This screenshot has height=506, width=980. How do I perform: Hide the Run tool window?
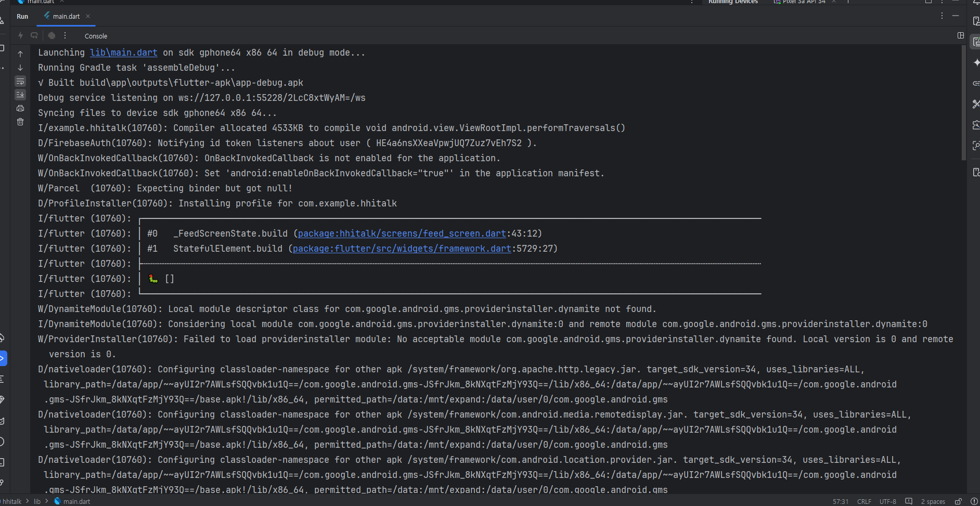(x=956, y=16)
